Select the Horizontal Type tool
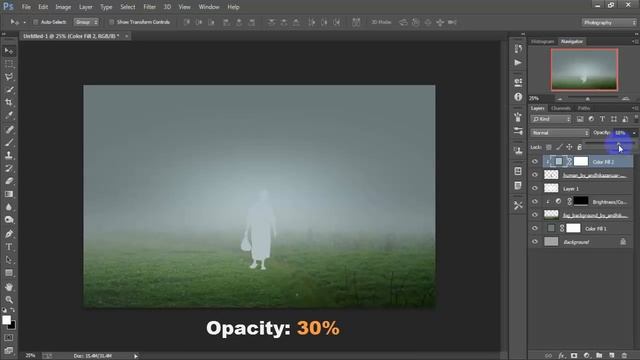Viewport: 640px width, 360px height. coord(9,247)
